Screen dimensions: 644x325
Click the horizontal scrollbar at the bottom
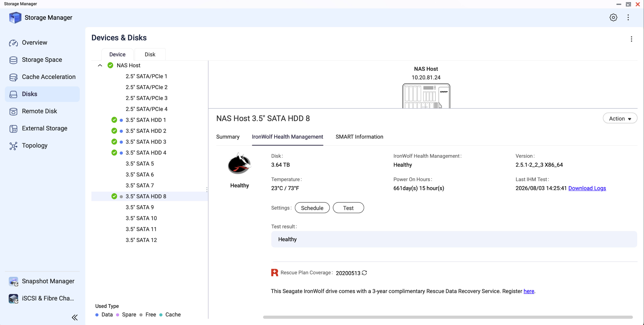point(448,317)
